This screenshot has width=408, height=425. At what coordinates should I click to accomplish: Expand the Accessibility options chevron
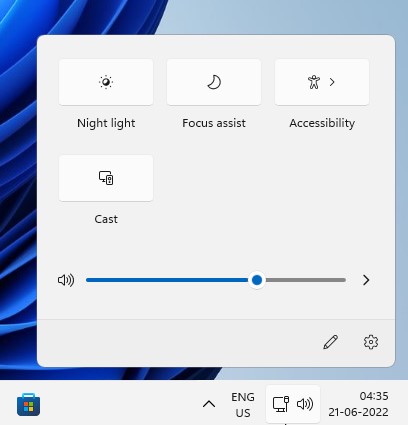click(332, 82)
